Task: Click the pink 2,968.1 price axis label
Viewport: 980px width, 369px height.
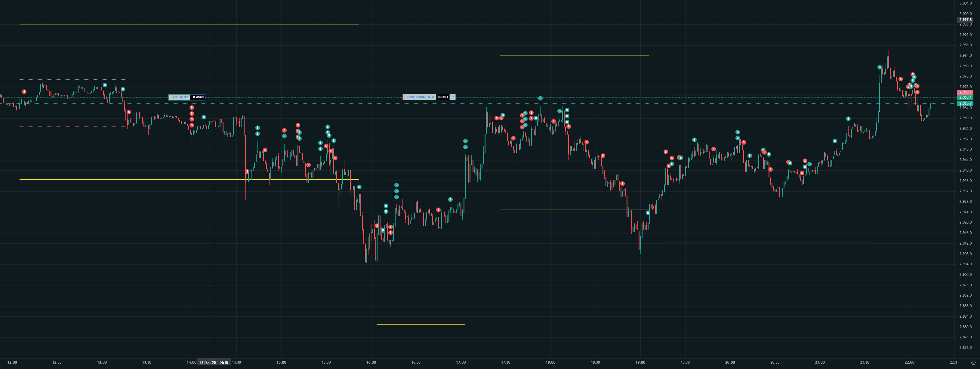Action: point(965,92)
